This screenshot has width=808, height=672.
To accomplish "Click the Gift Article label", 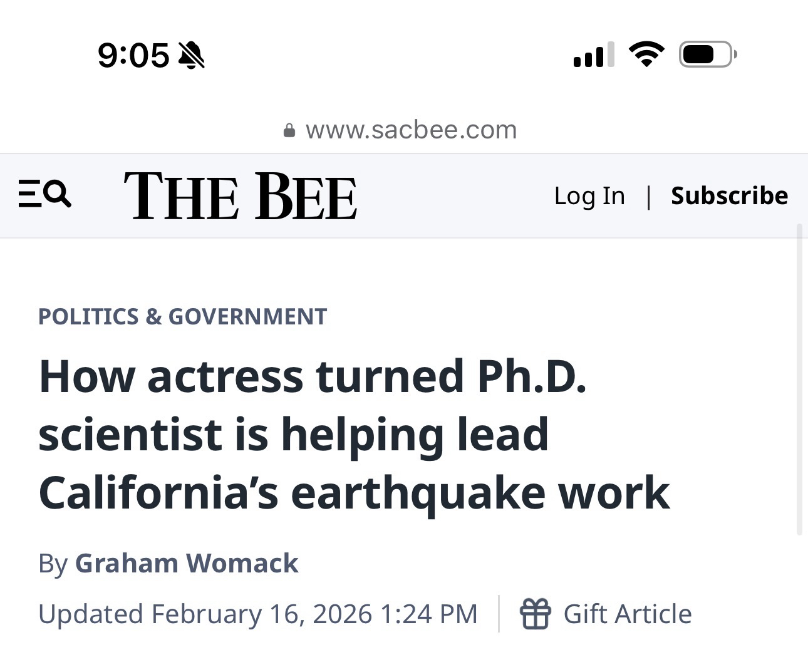I will [628, 614].
